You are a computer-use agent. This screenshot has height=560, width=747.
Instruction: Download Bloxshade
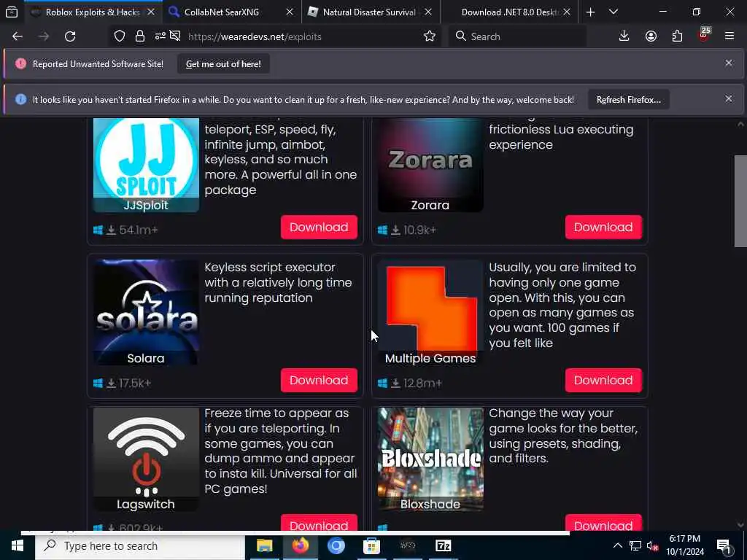(x=603, y=523)
